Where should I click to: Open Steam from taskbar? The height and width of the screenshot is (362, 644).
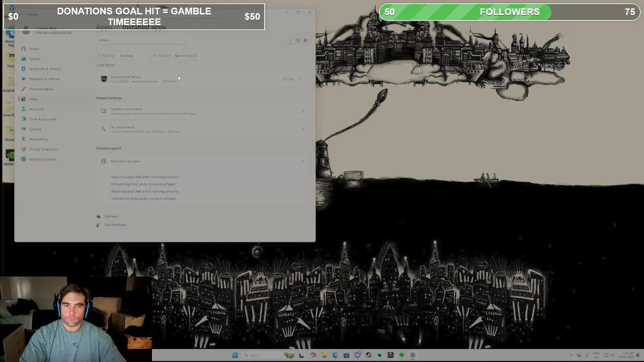click(368, 355)
